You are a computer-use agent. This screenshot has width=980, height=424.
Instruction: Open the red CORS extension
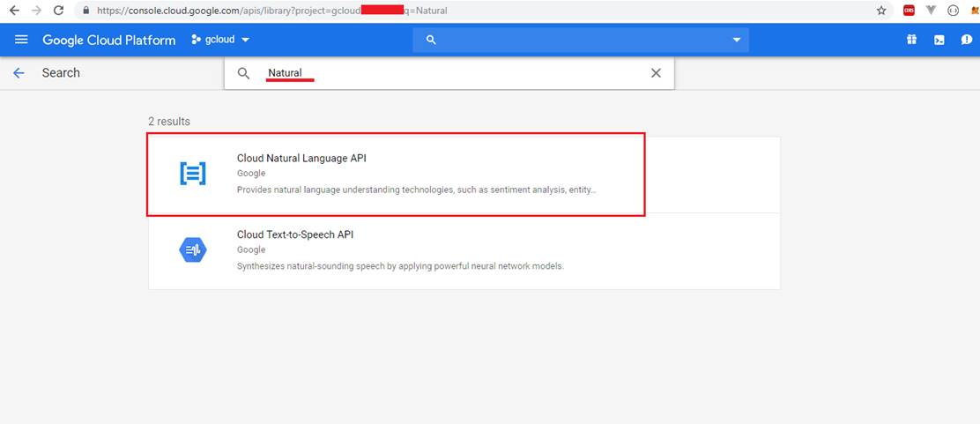(x=909, y=11)
